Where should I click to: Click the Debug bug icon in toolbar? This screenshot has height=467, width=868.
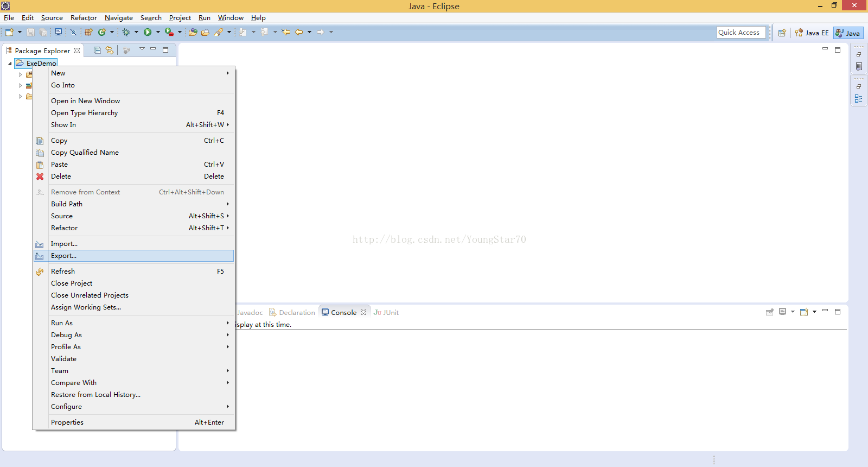pos(126,33)
